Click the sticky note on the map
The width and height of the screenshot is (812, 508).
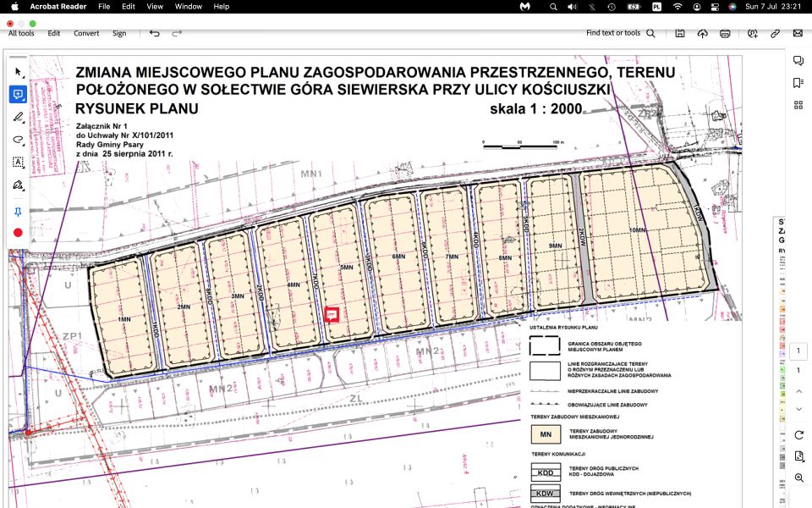coord(332,315)
